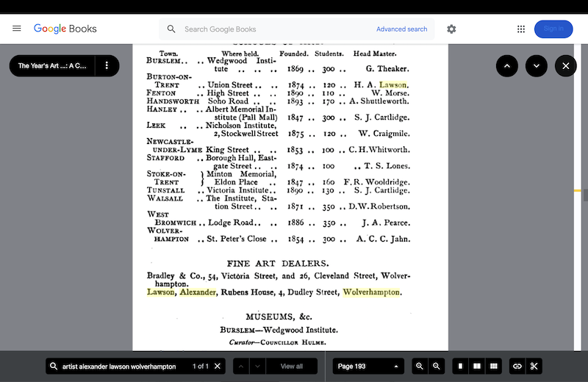The height and width of the screenshot is (382, 588).
Task: Close the book viewer
Action: (565, 65)
